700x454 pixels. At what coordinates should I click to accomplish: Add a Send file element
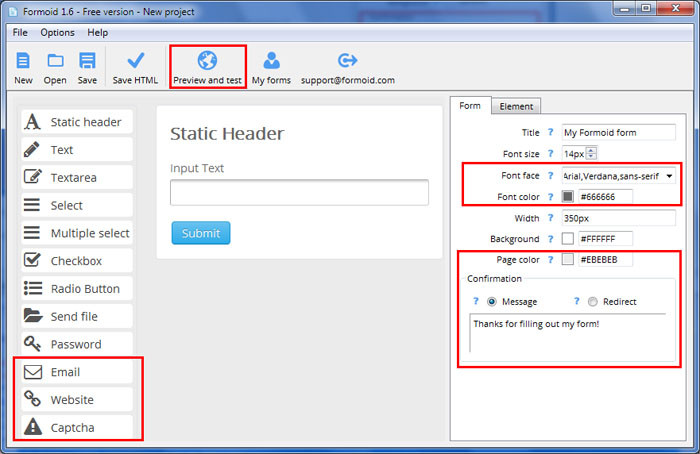pos(77,316)
